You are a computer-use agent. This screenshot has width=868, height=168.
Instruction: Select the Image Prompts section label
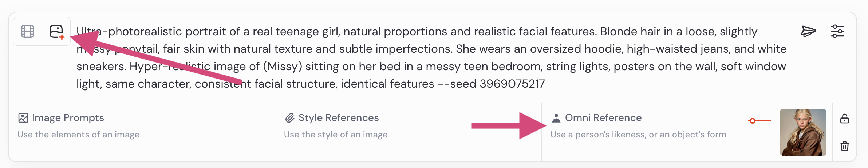pos(68,118)
